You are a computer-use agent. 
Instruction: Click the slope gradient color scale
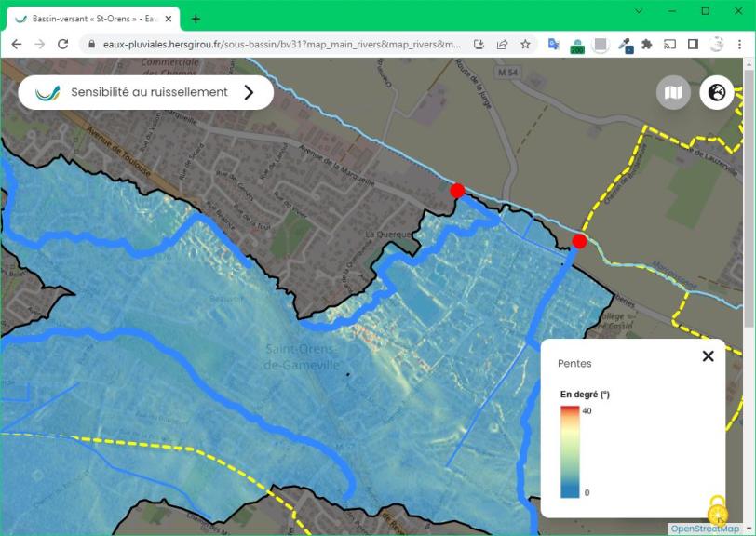coord(570,451)
